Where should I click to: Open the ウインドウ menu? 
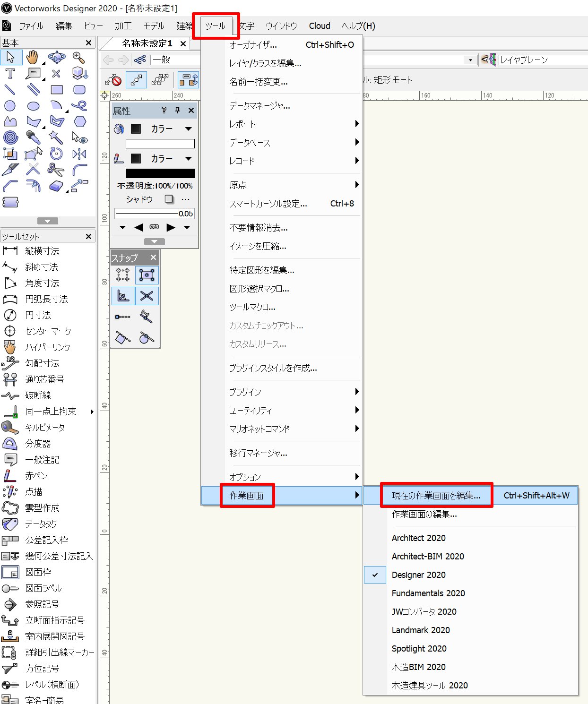[x=281, y=26]
